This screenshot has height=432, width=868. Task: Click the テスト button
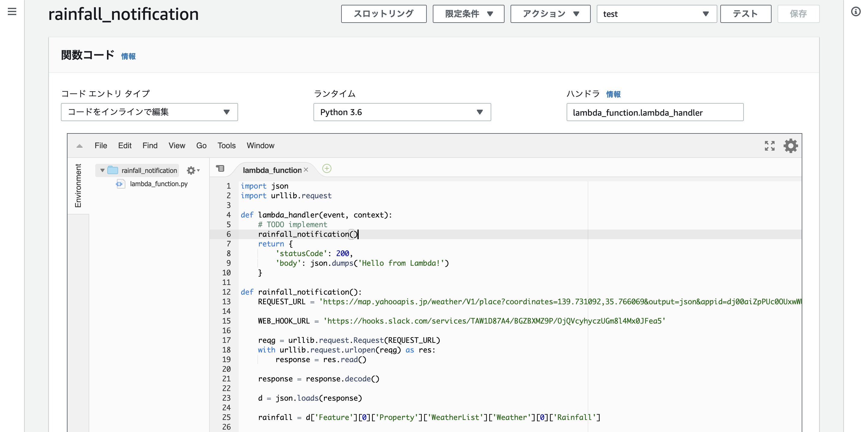(746, 14)
